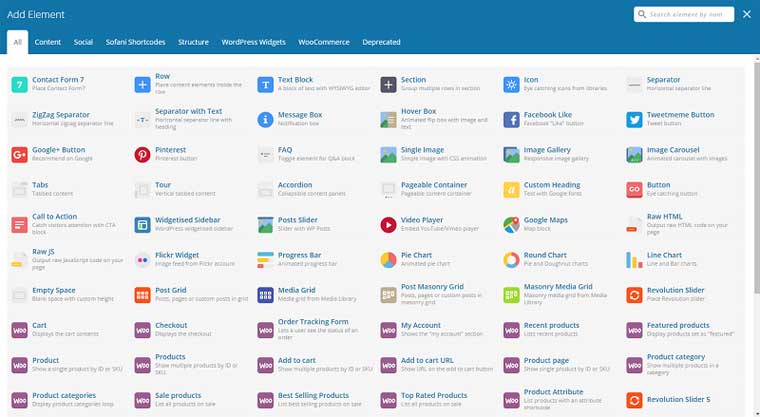Image resolution: width=760 pixels, height=417 pixels.
Task: Select the Tweetmeme Button twitter icon
Action: (634, 119)
